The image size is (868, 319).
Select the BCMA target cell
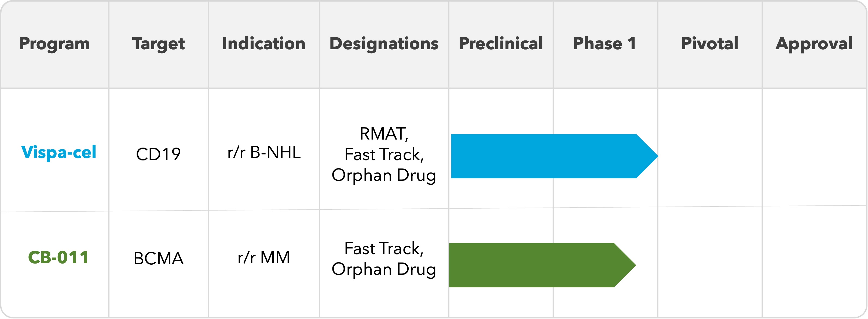tap(158, 258)
